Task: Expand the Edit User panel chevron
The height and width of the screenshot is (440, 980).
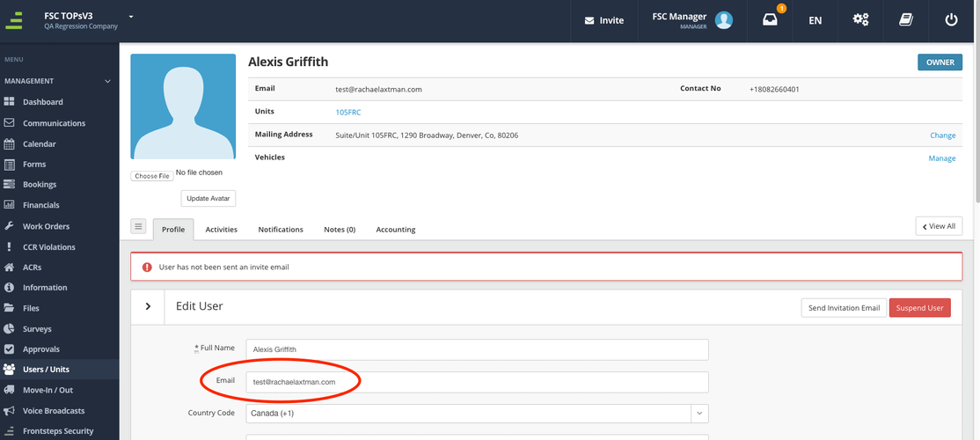Action: pos(148,306)
